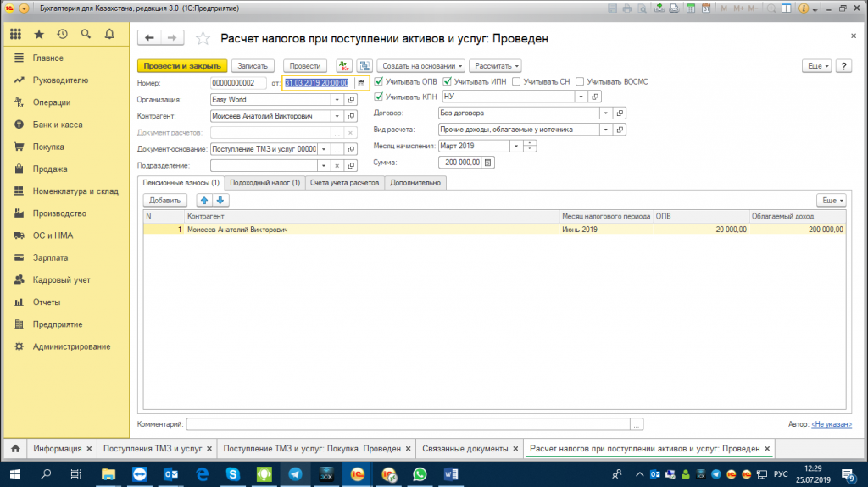
Task: Click the Записать button
Action: [253, 66]
